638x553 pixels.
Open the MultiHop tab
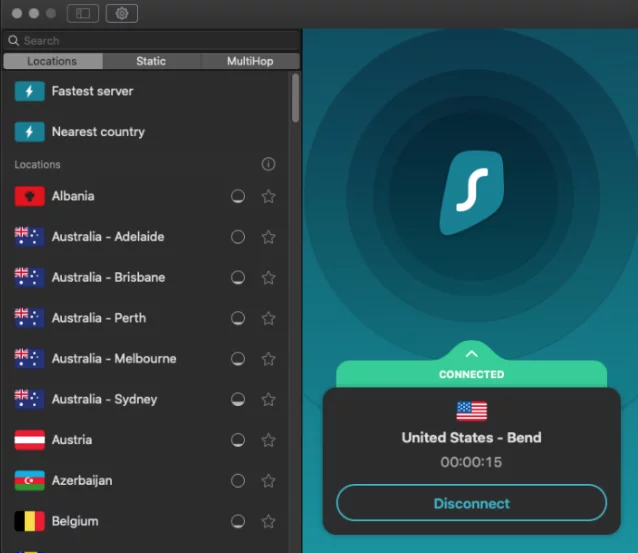tap(250, 61)
